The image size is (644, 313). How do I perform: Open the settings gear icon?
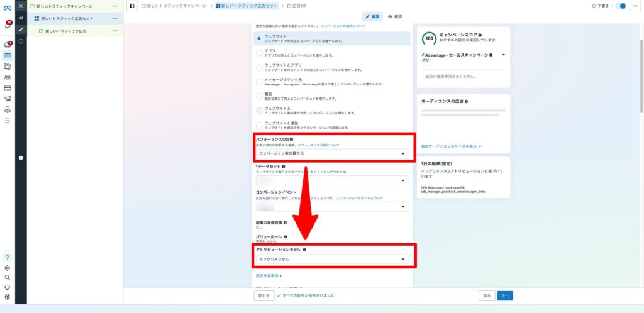[x=8, y=268]
